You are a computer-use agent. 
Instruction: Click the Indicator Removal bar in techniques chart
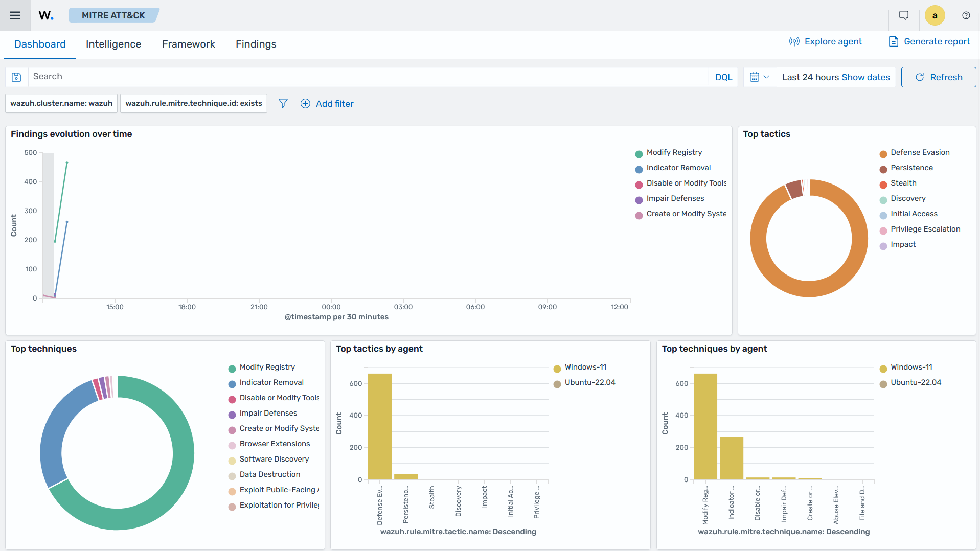pos(731,458)
